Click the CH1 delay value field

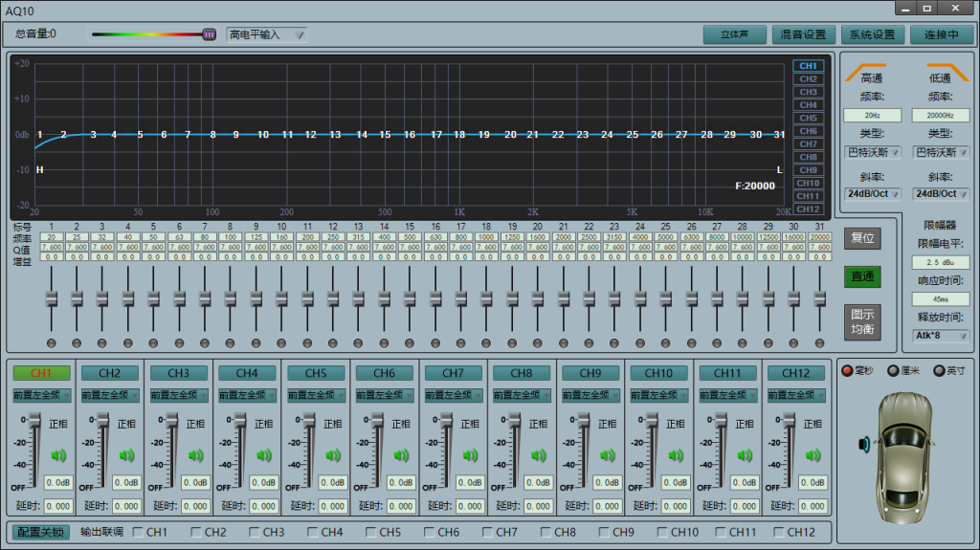point(58,506)
